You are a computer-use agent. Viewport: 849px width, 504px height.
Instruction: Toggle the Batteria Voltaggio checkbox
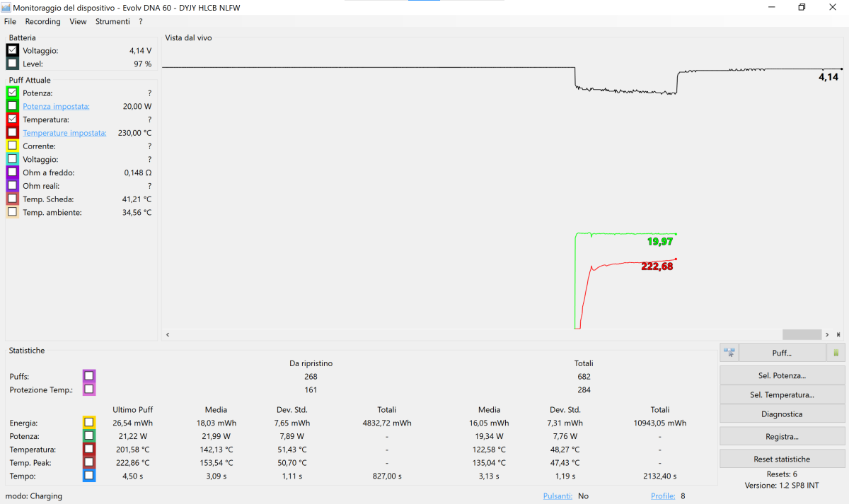[x=12, y=50]
